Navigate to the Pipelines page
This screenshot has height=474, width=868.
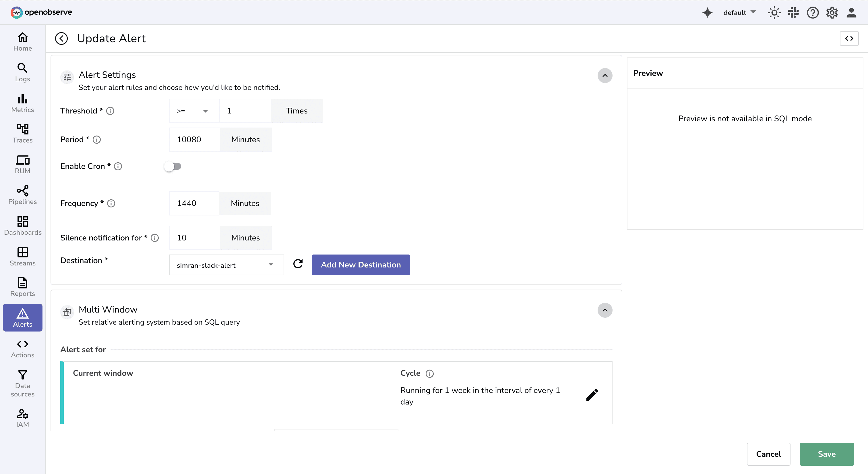[x=22, y=195]
